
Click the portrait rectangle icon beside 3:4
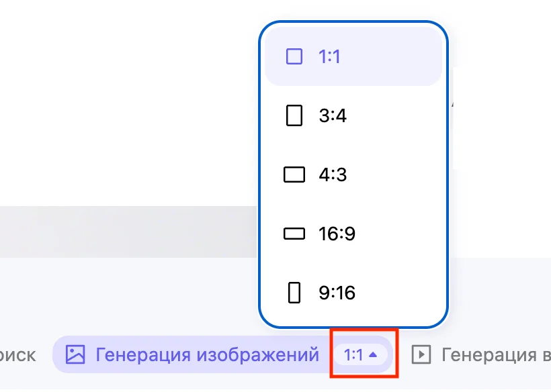coord(294,115)
